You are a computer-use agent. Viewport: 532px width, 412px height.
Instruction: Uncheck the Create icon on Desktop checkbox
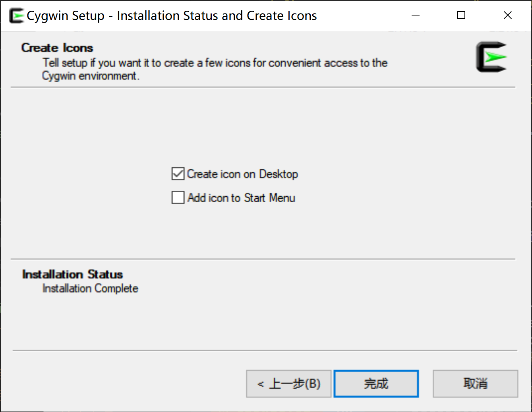pyautogui.click(x=178, y=174)
